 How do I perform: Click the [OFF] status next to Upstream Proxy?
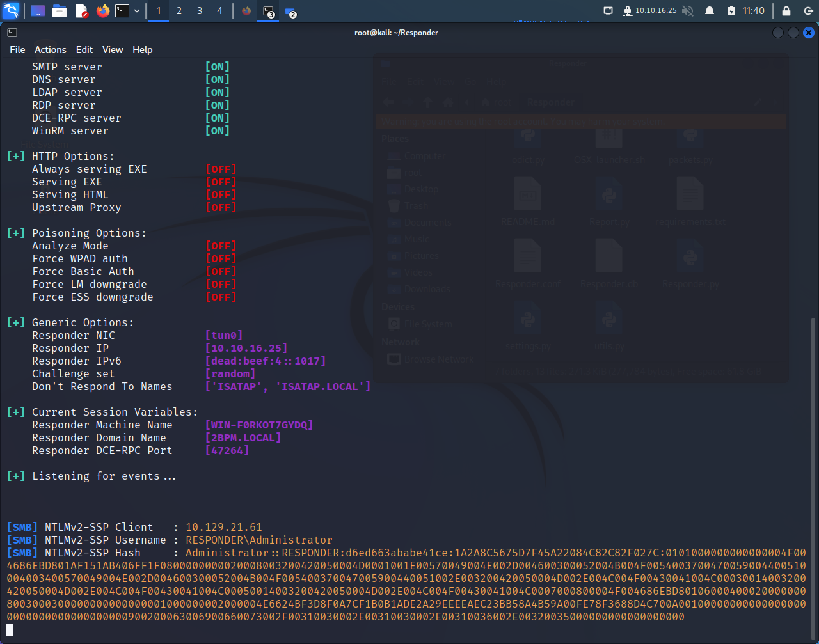click(x=221, y=208)
